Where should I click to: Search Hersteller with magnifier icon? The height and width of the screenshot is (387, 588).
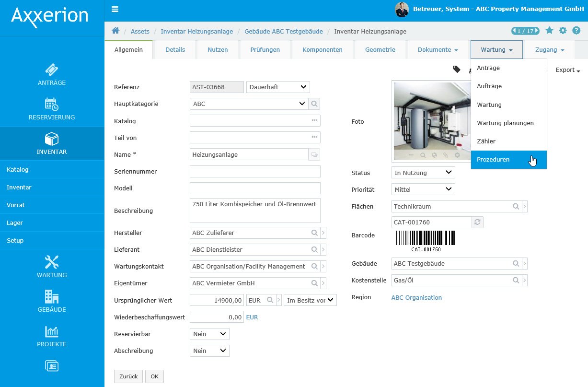(x=314, y=233)
